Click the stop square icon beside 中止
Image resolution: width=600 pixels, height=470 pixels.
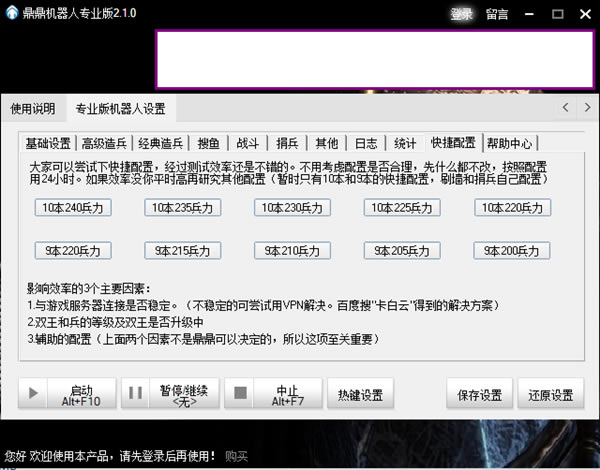click(x=240, y=393)
